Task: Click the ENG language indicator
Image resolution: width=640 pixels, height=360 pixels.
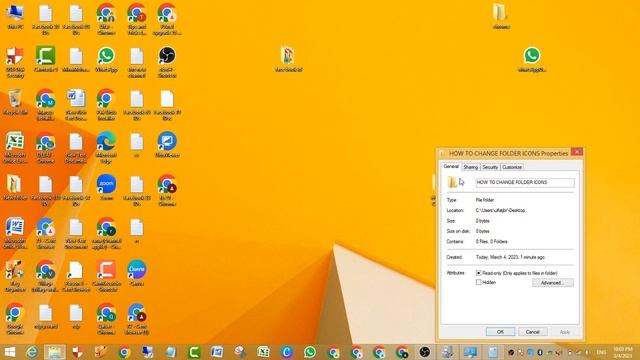Action: click(601, 352)
